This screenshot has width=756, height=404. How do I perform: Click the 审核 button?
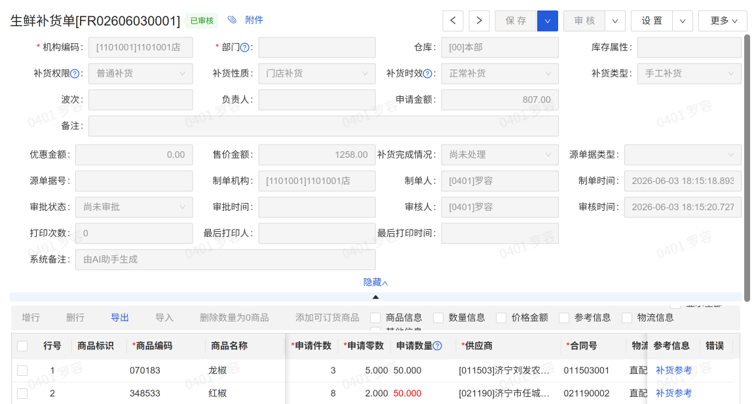(x=584, y=21)
